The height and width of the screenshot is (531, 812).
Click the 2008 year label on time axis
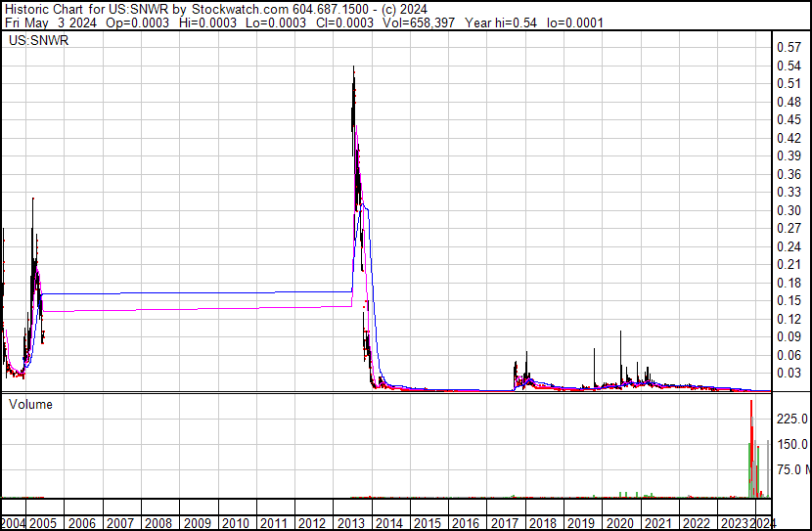(x=158, y=524)
